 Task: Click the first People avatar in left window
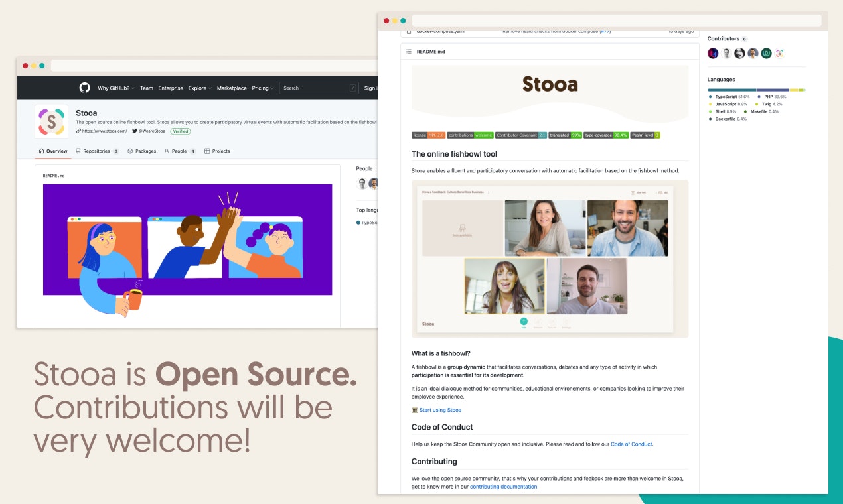pyautogui.click(x=362, y=184)
